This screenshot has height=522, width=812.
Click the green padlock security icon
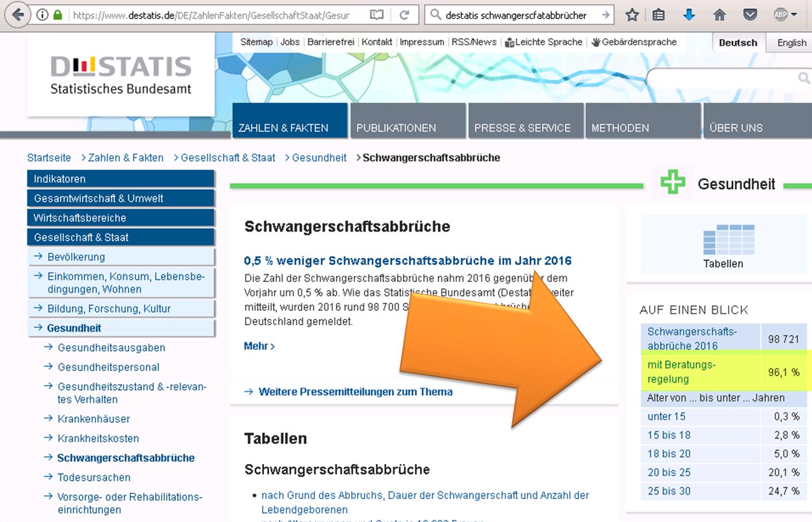pos(58,15)
